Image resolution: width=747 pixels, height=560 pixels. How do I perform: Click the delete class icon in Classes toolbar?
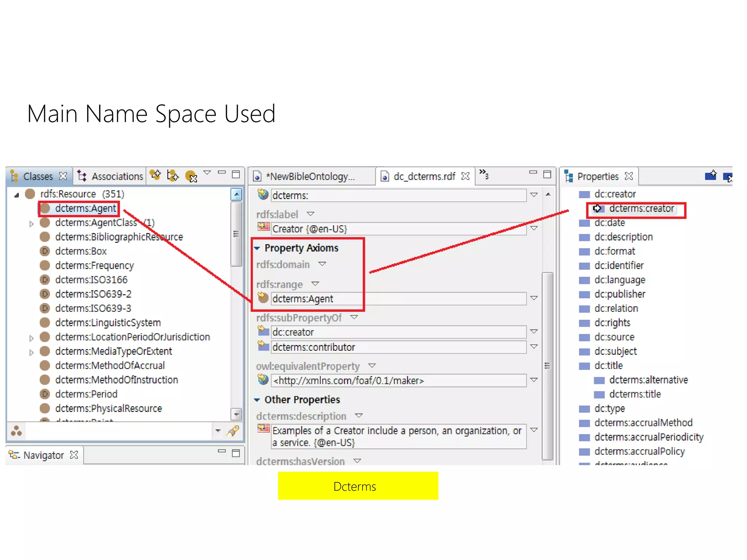click(191, 176)
